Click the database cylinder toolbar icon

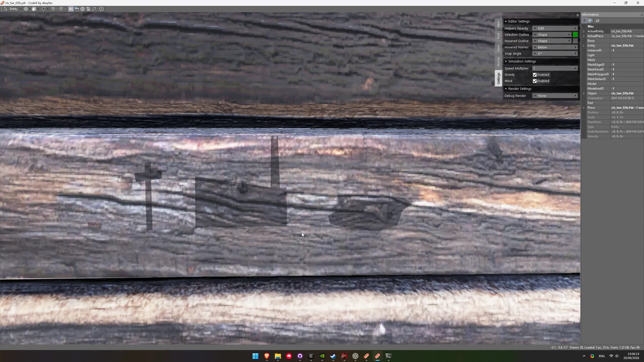point(77,9)
